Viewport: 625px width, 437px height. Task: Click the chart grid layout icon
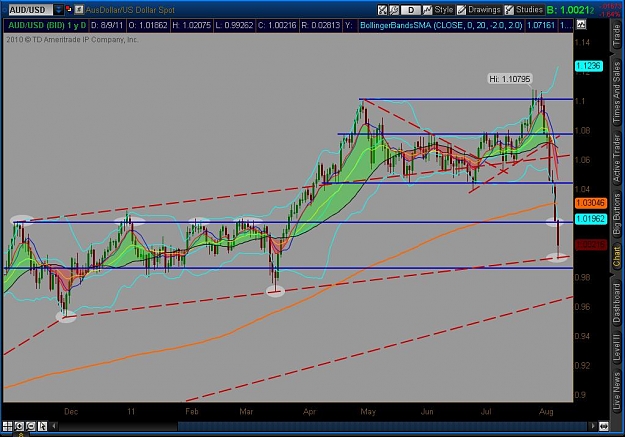(7, 426)
